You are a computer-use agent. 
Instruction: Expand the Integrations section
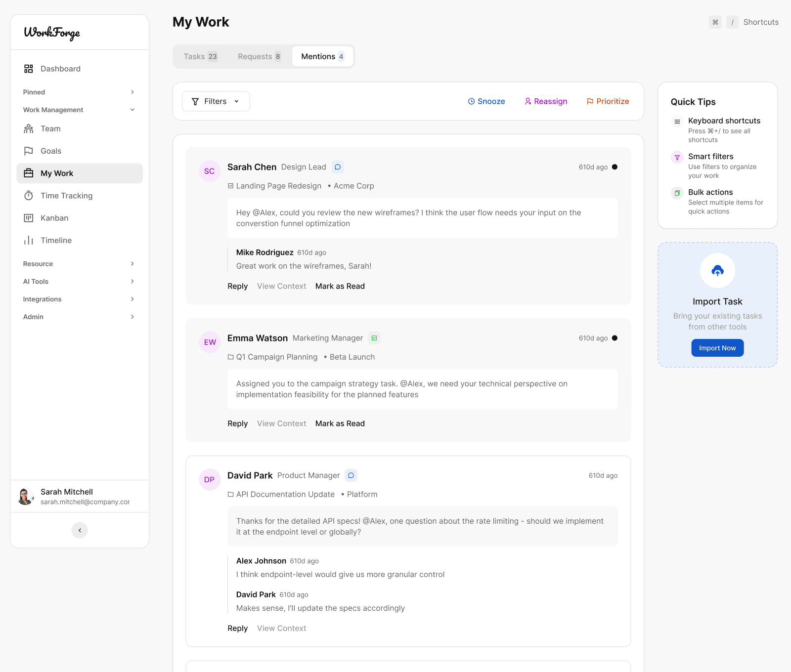pos(132,299)
